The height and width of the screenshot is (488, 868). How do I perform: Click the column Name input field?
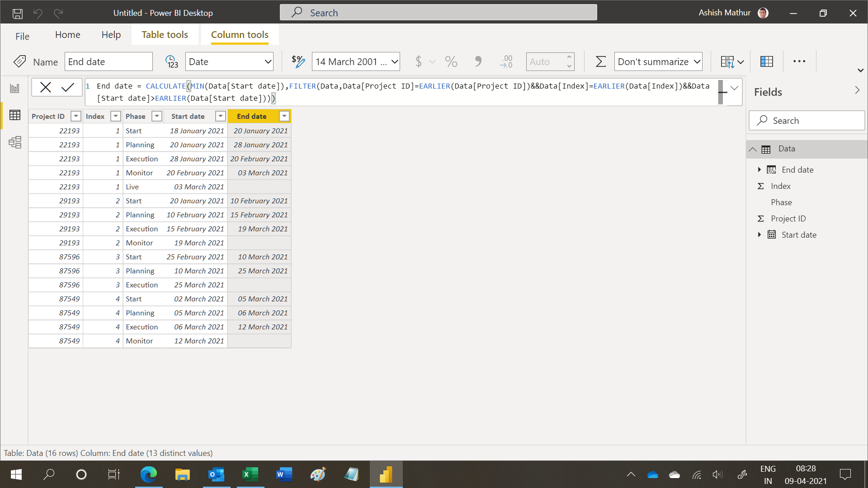click(x=108, y=61)
